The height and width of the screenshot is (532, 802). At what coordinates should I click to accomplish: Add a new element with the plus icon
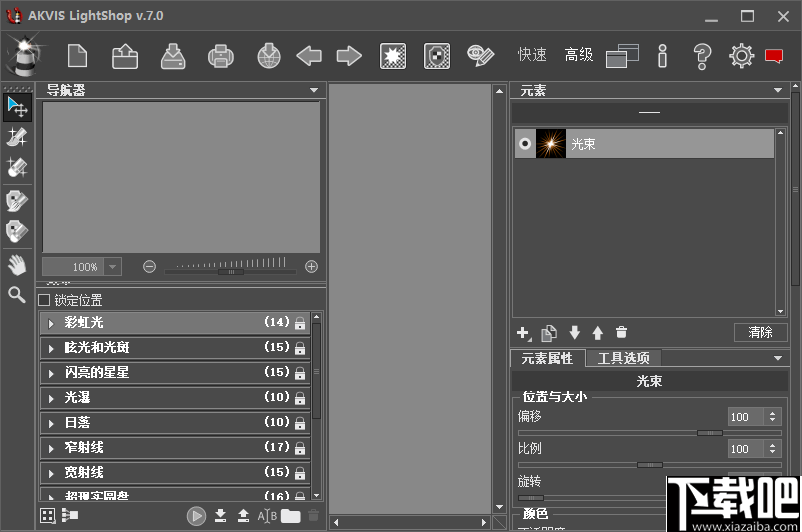click(523, 334)
